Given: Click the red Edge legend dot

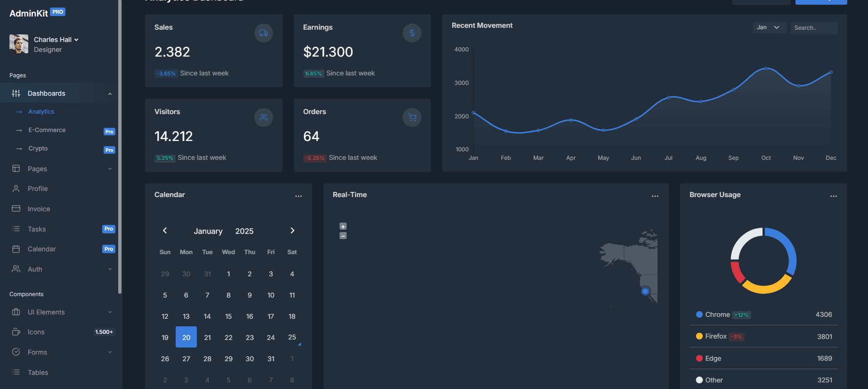Looking at the screenshot, I should pos(699,358).
